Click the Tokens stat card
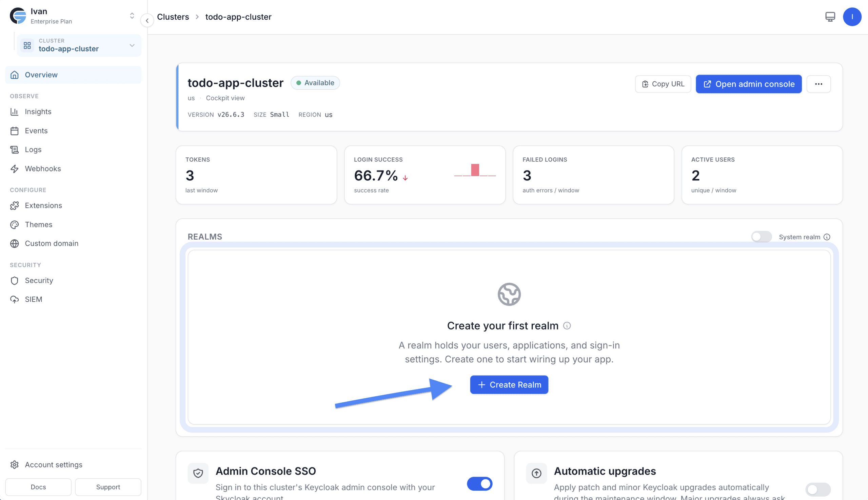868x500 pixels. (x=256, y=175)
